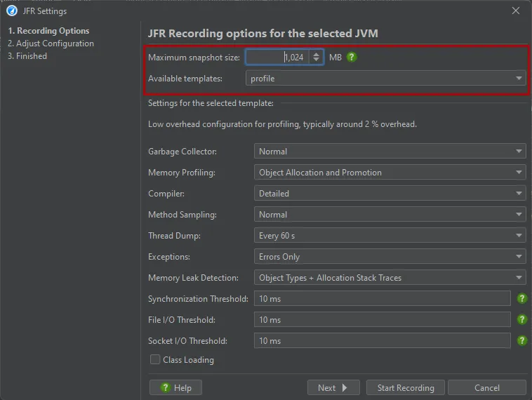
Task: Enable the Class Loading checkbox
Action: tap(155, 359)
